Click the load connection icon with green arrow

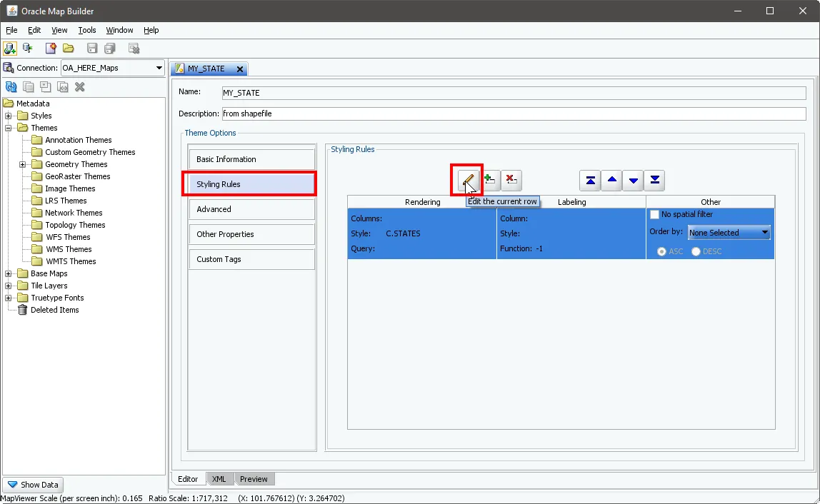click(x=28, y=48)
